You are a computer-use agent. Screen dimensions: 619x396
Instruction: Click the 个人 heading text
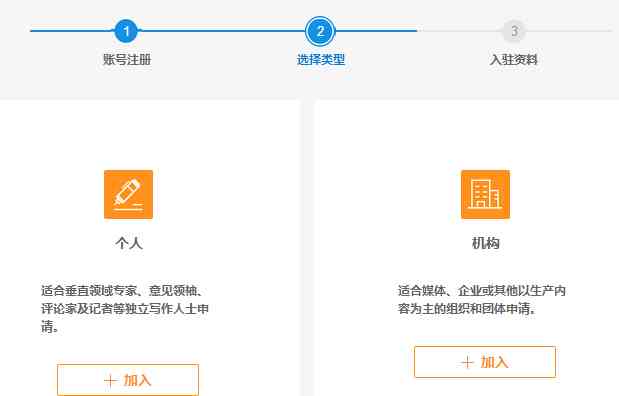pyautogui.click(x=129, y=243)
